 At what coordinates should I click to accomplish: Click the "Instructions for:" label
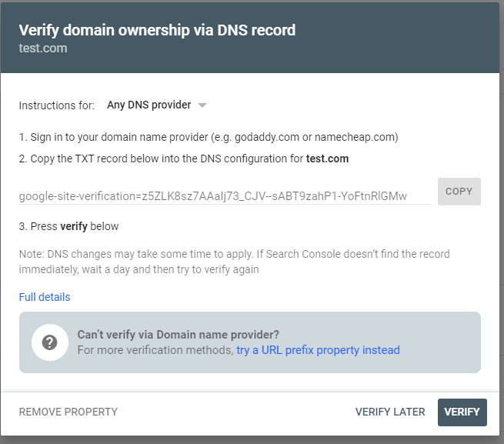tap(57, 105)
